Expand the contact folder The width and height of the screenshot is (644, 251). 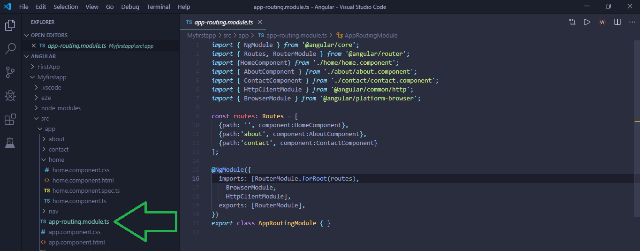pyautogui.click(x=44, y=150)
